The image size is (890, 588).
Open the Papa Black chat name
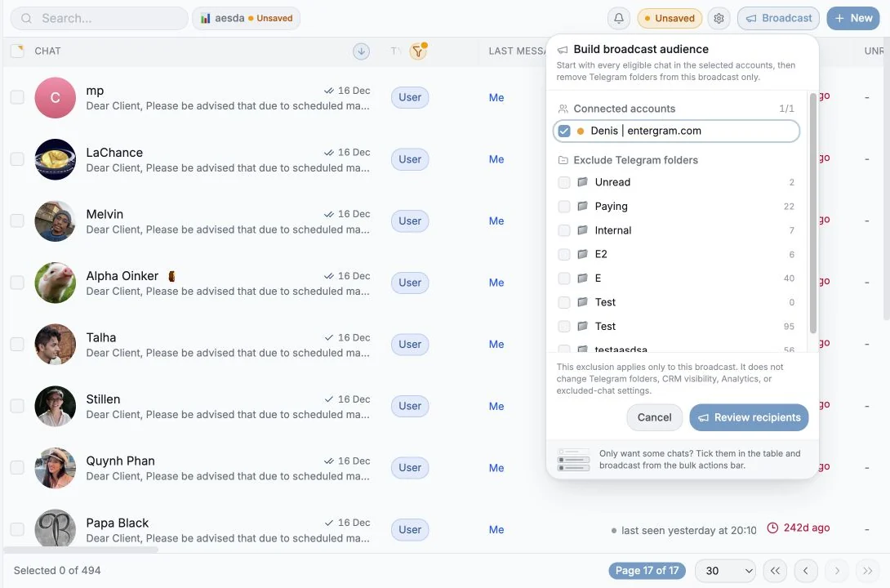[118, 523]
